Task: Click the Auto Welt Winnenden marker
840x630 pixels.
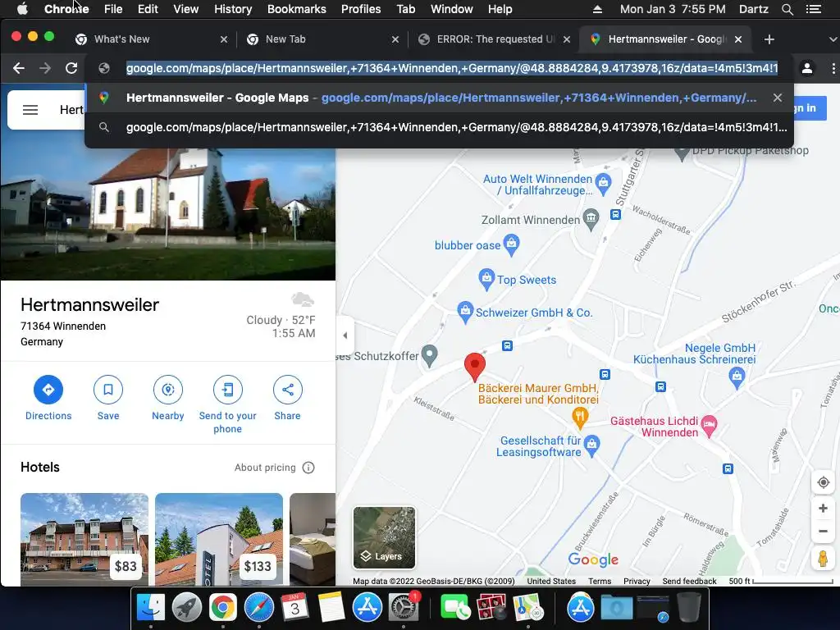Action: 604,184
